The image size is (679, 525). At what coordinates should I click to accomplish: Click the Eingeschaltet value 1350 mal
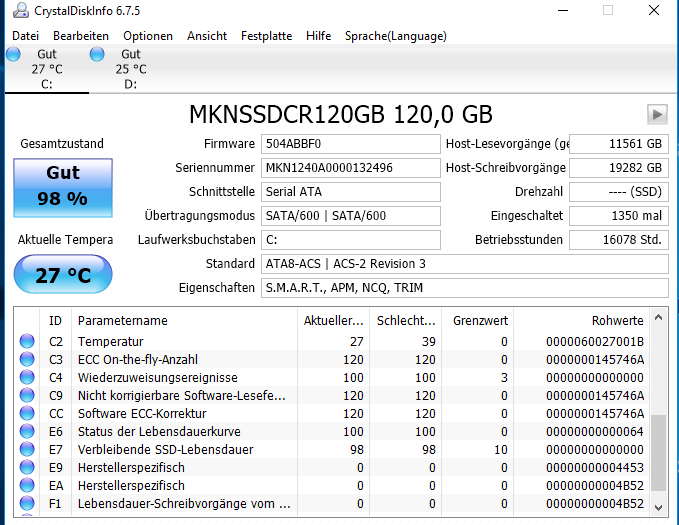(x=619, y=216)
